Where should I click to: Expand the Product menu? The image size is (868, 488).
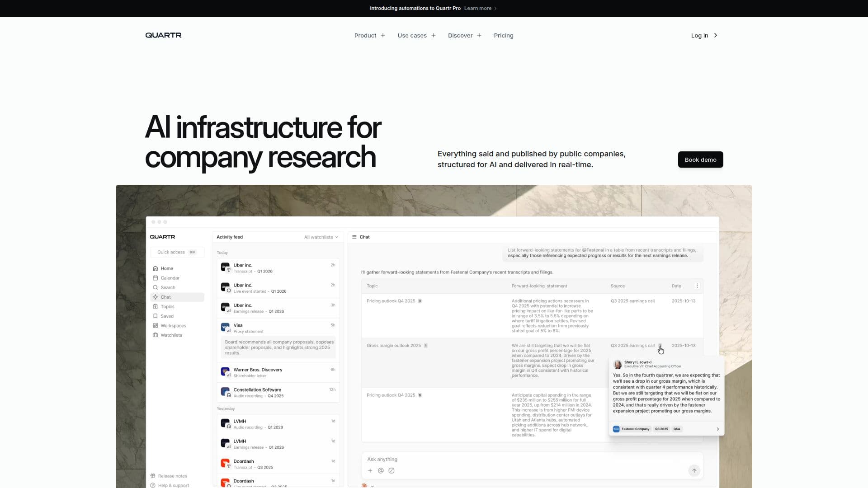(369, 35)
